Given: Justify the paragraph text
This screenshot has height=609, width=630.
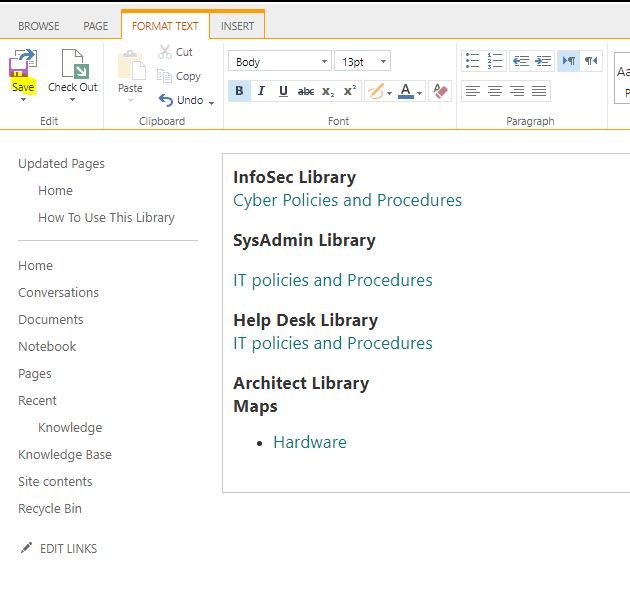Looking at the screenshot, I should click(539, 91).
